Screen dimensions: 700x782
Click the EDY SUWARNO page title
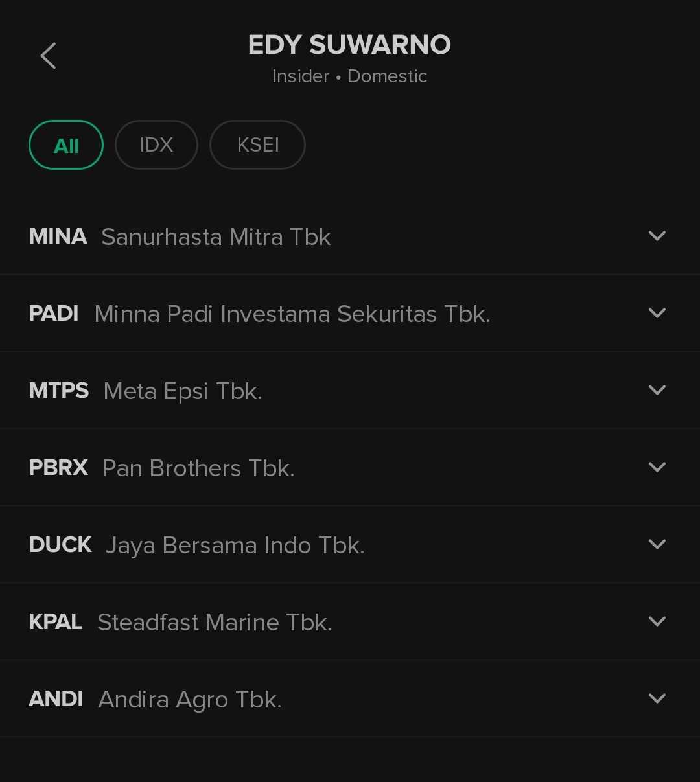(349, 45)
